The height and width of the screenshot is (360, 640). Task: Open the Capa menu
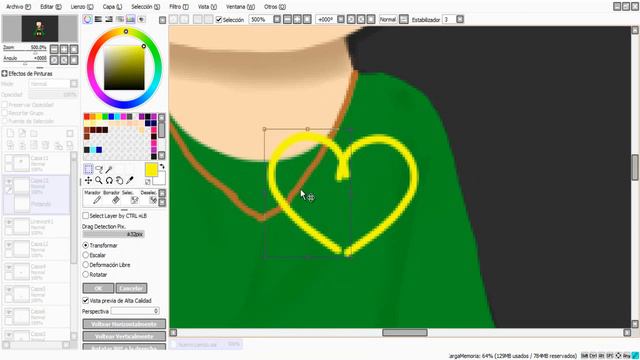pos(112,7)
